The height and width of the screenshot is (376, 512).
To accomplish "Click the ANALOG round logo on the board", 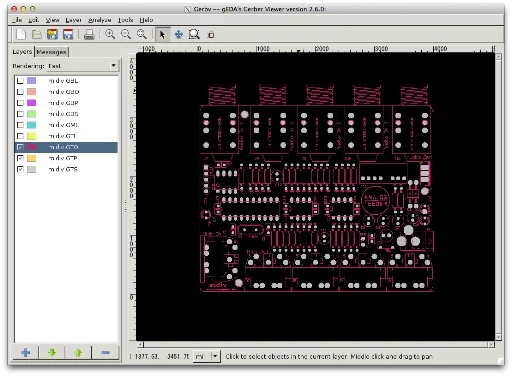I will point(375,201).
